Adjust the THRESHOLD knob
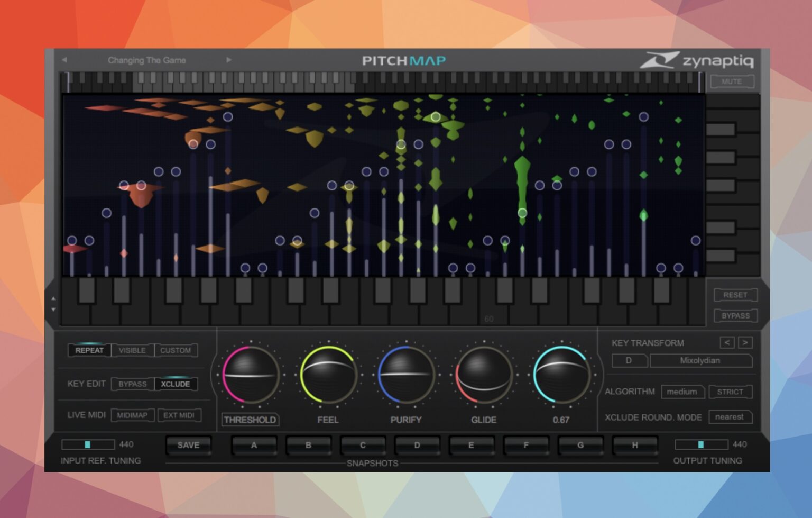Screen dimensions: 812x518 click(250, 376)
